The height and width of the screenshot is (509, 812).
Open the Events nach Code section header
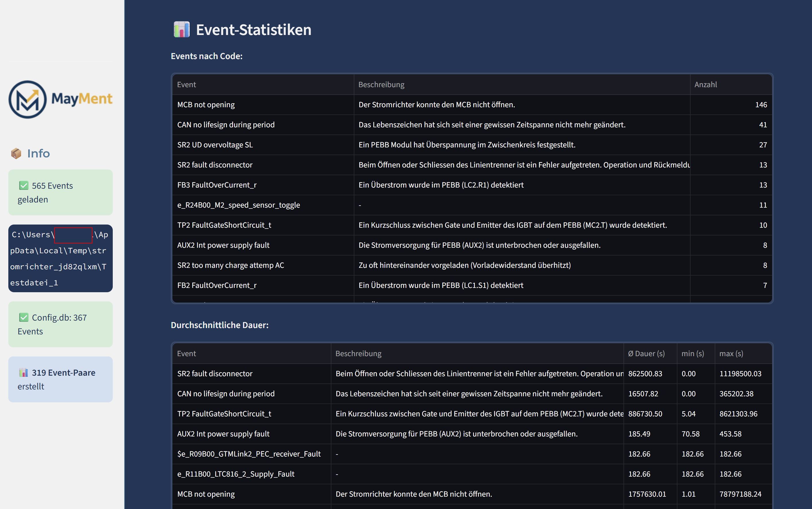pos(207,56)
